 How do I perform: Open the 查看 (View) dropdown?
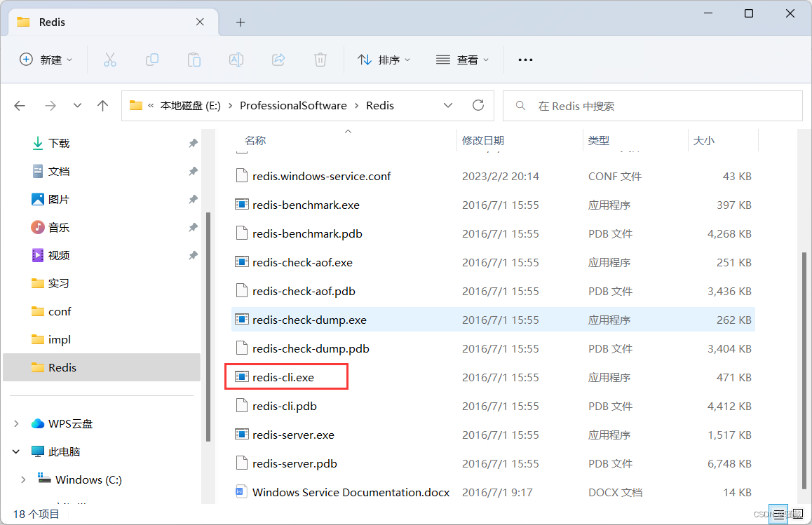pos(462,60)
